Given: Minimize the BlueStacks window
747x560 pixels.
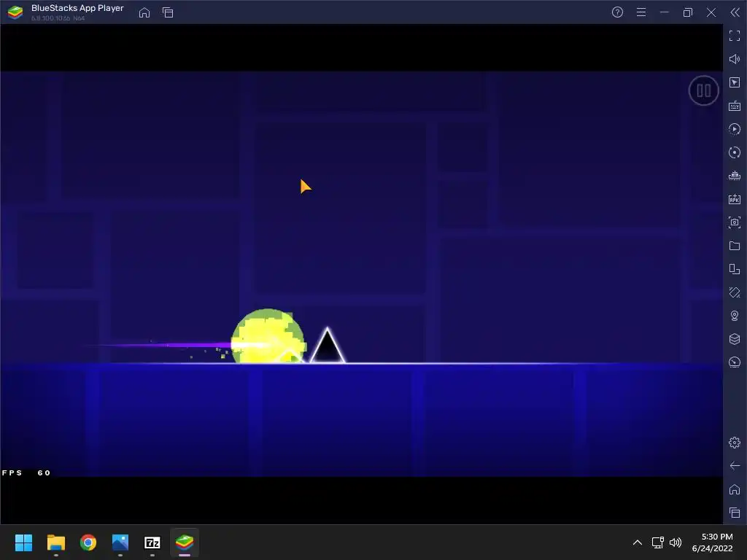Looking at the screenshot, I should point(665,12).
